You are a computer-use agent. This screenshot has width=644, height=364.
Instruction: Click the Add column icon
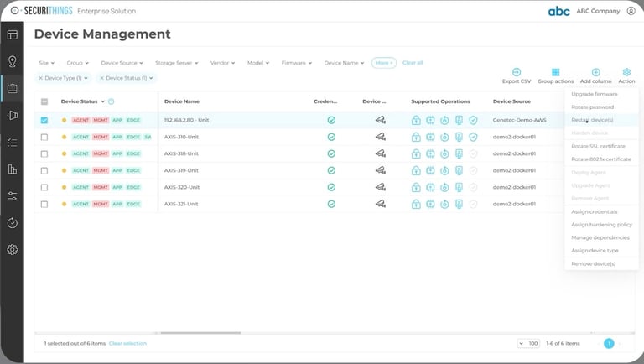[x=595, y=72]
